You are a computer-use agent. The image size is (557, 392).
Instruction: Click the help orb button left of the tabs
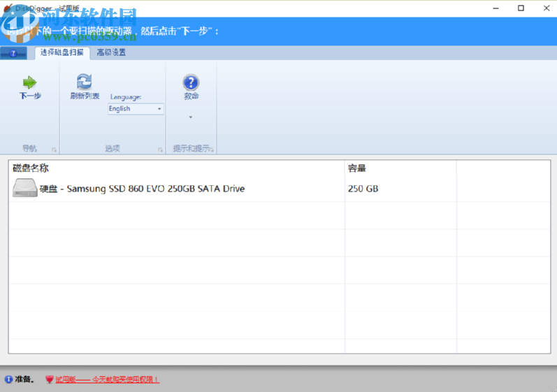tap(13, 53)
